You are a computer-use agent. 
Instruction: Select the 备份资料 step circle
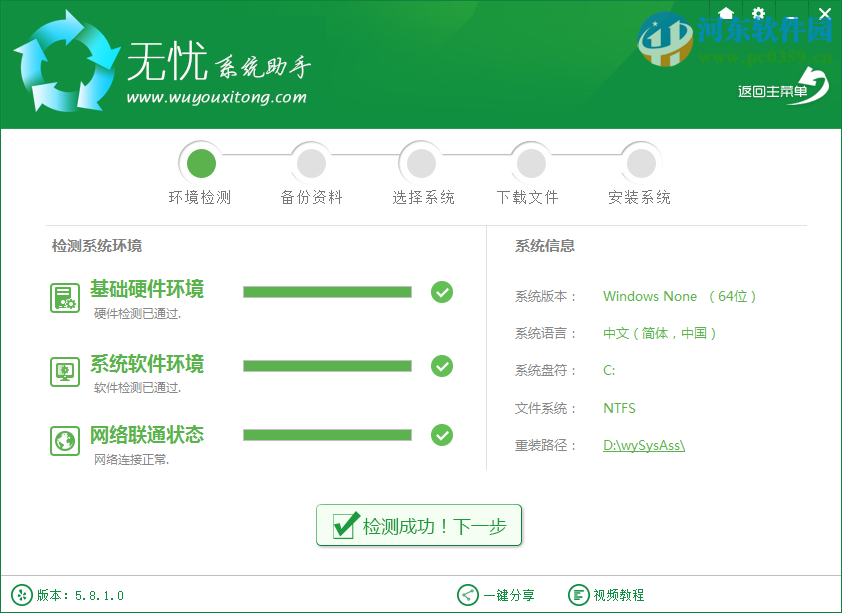[x=311, y=161]
